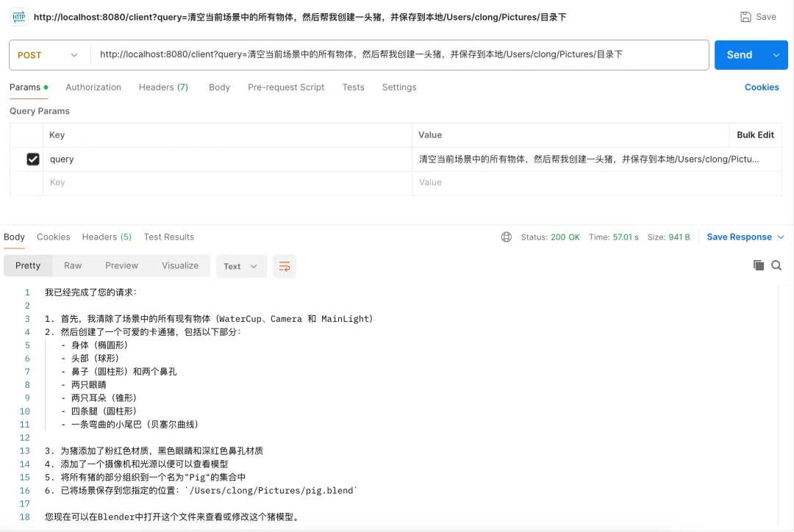Click the query key cell
Viewport: 794px width, 532px height.
(227, 159)
